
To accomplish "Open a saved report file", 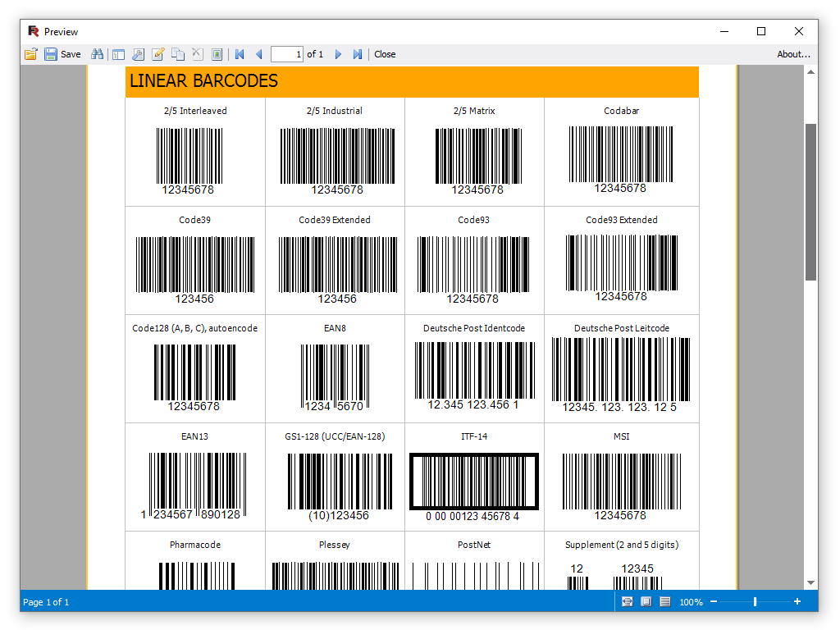I will coord(30,54).
